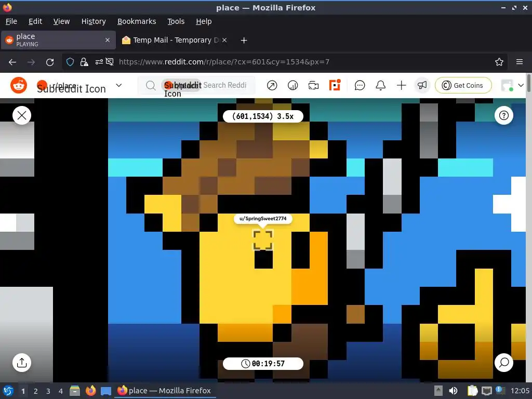
Task: Open the File menu
Action: 11,21
